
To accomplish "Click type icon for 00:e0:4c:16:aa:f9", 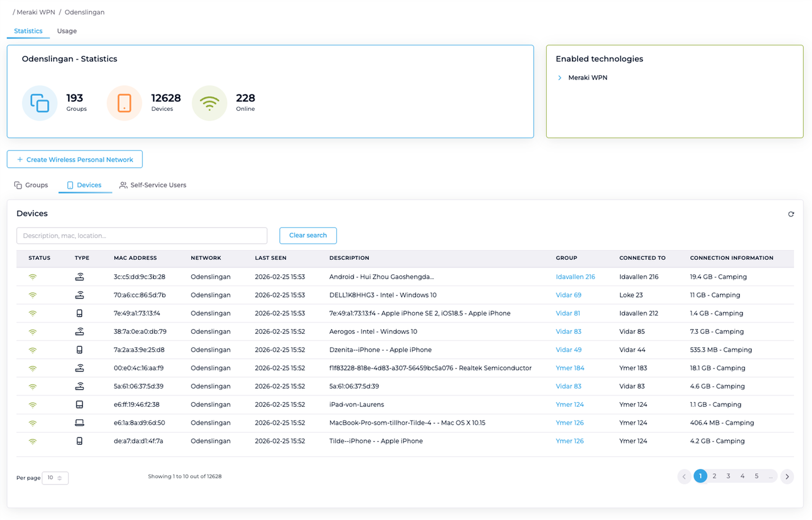I will [x=80, y=368].
